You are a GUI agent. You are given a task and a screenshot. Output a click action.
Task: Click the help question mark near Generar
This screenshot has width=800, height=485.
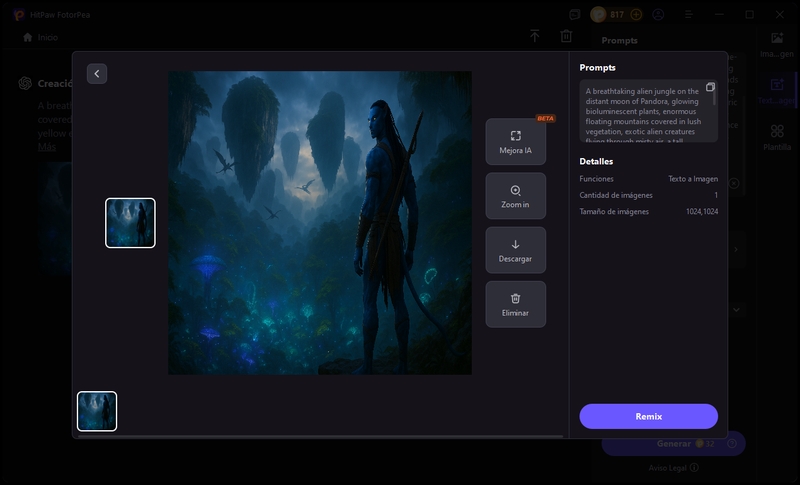click(732, 444)
